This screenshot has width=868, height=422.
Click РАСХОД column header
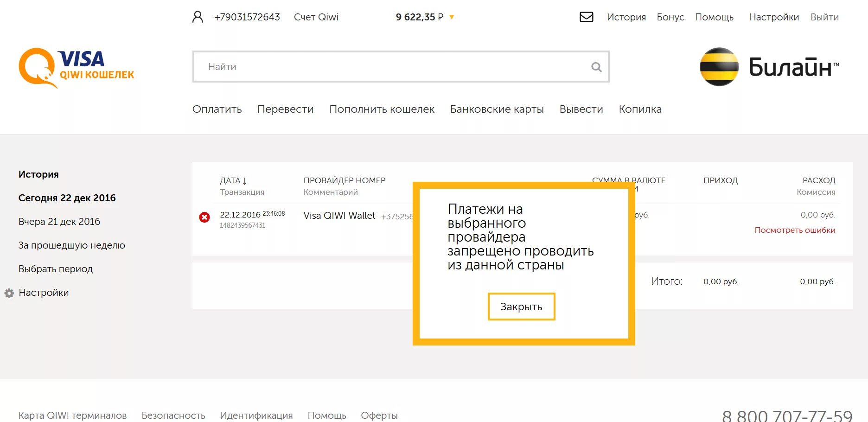coord(819,180)
